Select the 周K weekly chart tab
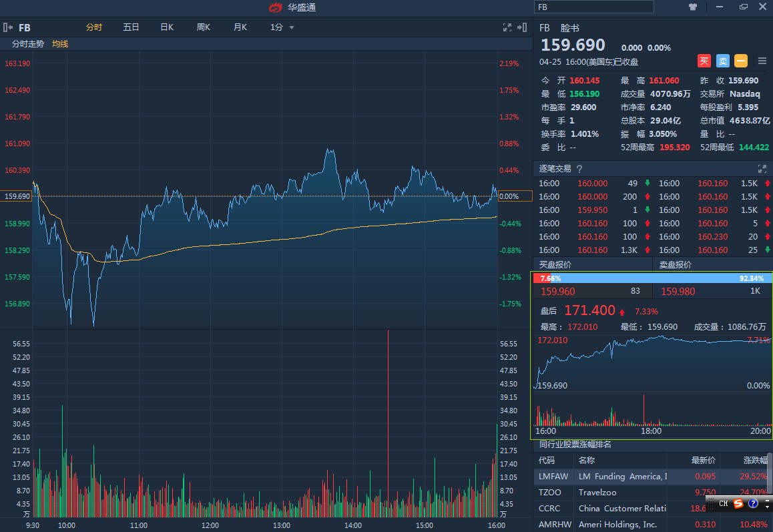773x532 pixels. [203, 27]
